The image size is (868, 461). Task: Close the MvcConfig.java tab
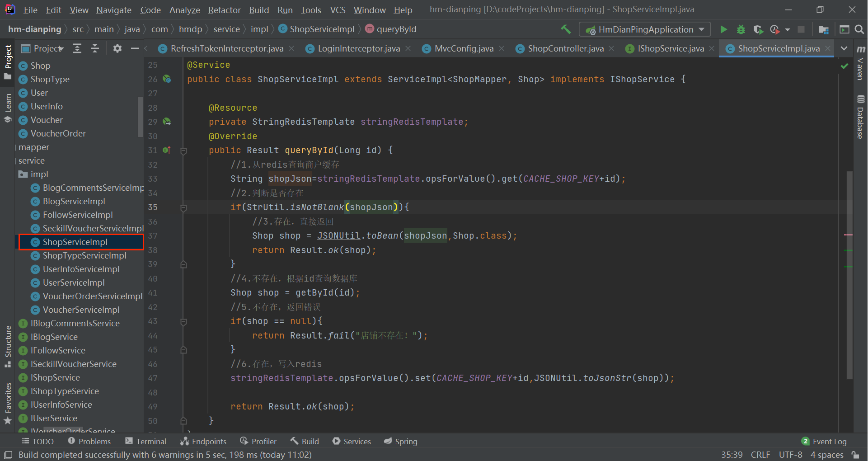point(502,48)
